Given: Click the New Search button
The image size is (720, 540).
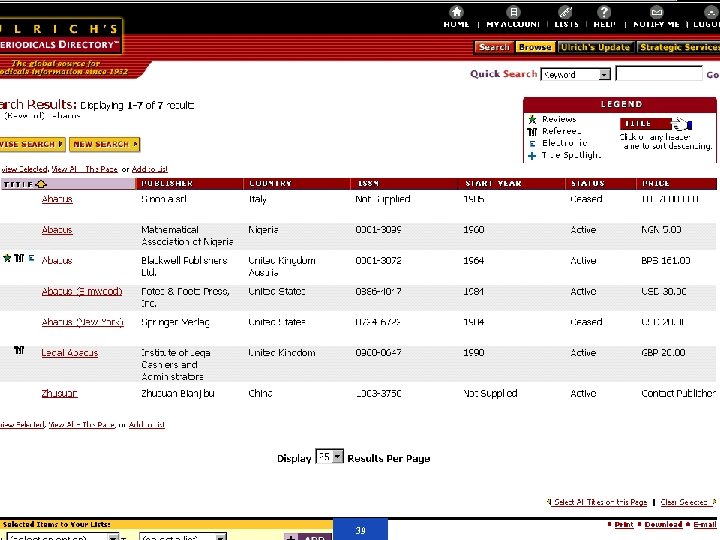Looking at the screenshot, I should (105, 144).
